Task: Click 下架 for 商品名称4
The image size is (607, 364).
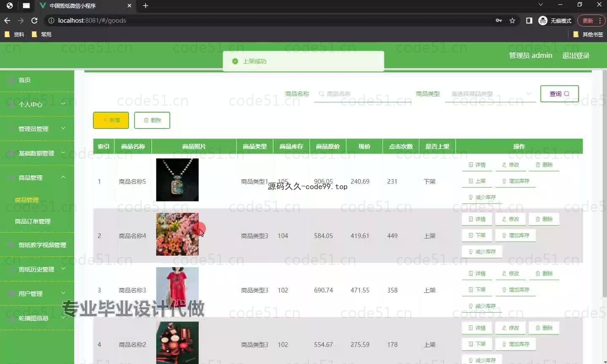Action: 477,236
